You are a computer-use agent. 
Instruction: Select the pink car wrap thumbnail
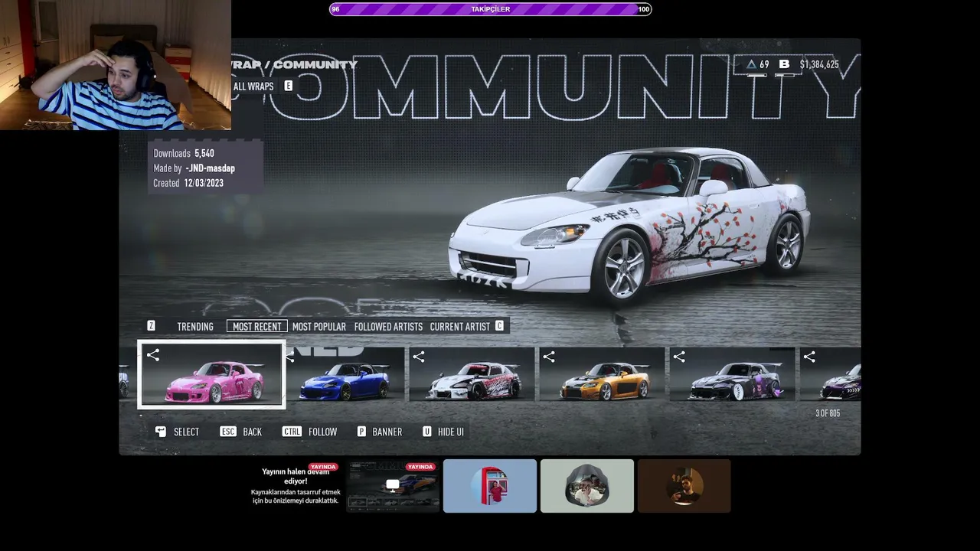point(211,375)
